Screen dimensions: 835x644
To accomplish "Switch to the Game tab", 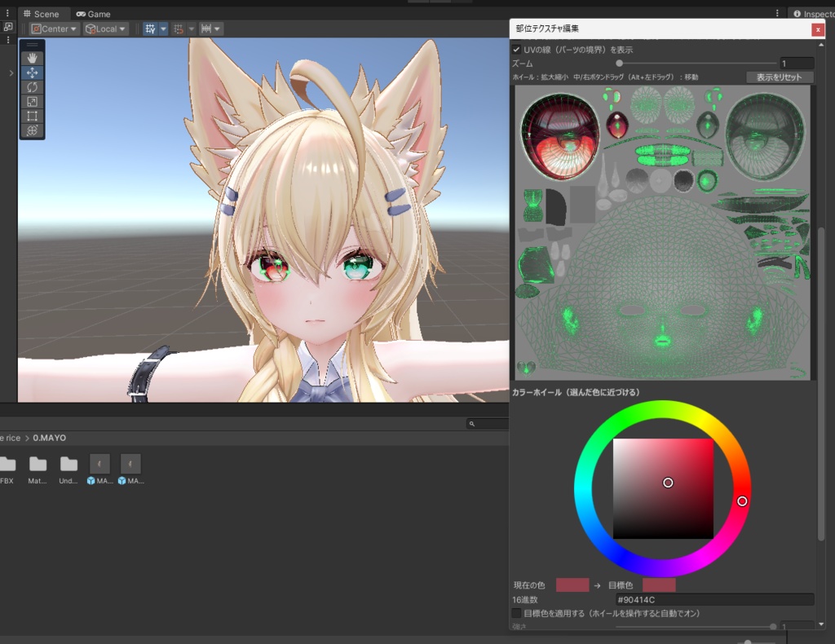I will pos(93,14).
